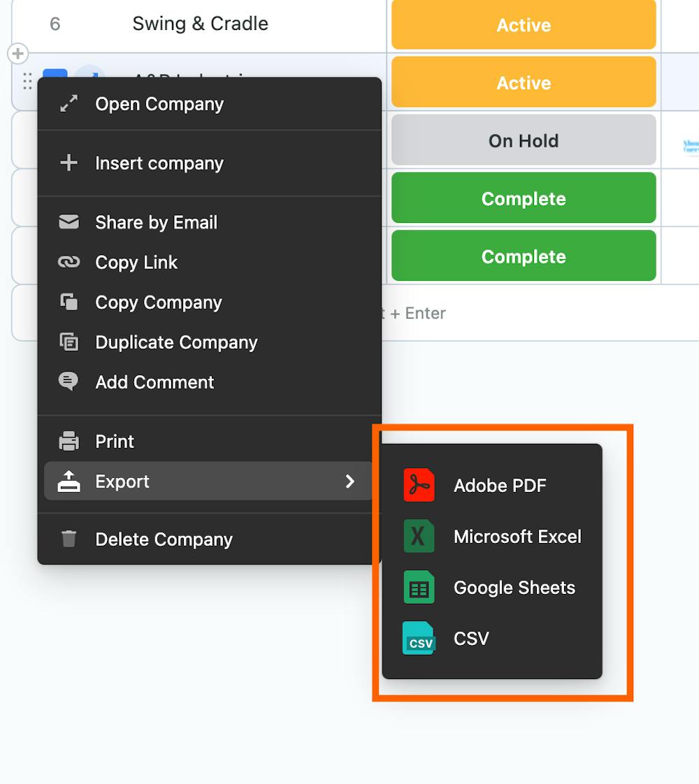Add Comment using the speech bubble icon
This screenshot has height=784, width=699.
pyautogui.click(x=69, y=382)
